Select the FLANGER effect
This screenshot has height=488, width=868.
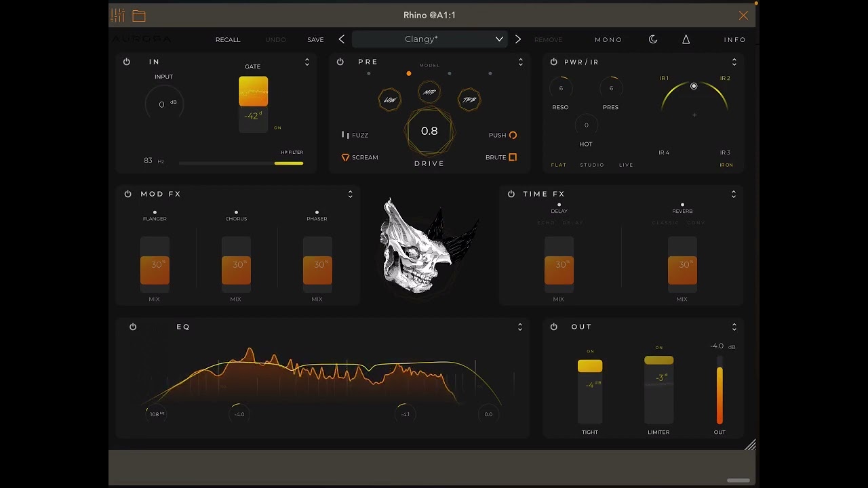coord(155,216)
